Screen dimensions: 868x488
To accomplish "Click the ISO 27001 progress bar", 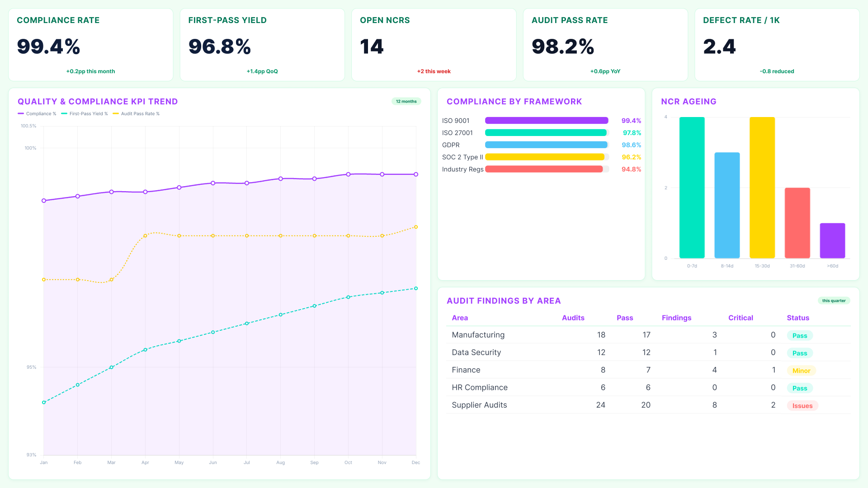I will coord(547,133).
